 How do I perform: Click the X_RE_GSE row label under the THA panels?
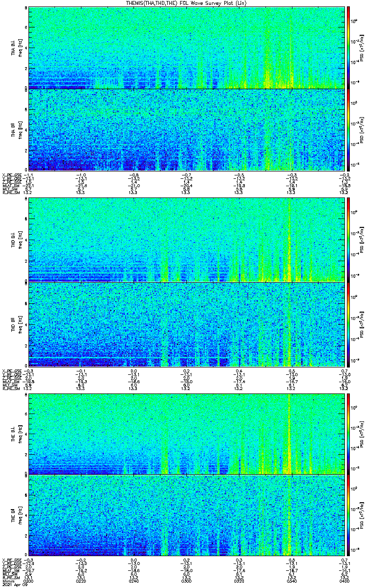pyautogui.click(x=11, y=174)
